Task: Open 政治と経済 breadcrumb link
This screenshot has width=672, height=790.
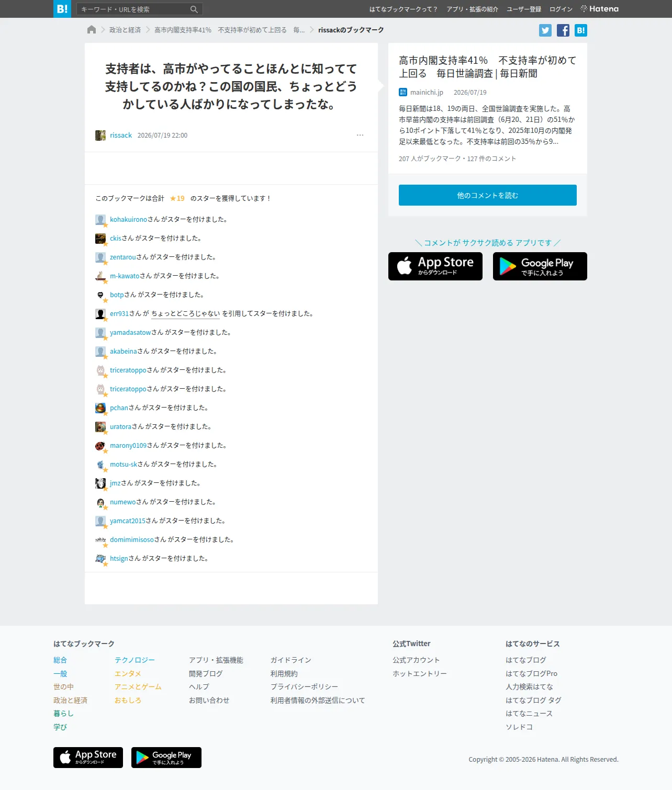Action: click(x=125, y=30)
